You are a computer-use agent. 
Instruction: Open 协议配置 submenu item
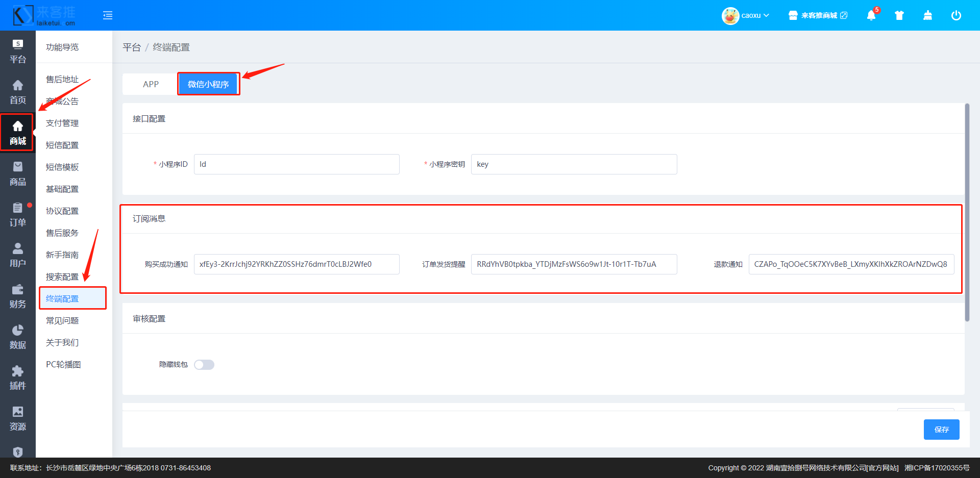click(x=62, y=211)
